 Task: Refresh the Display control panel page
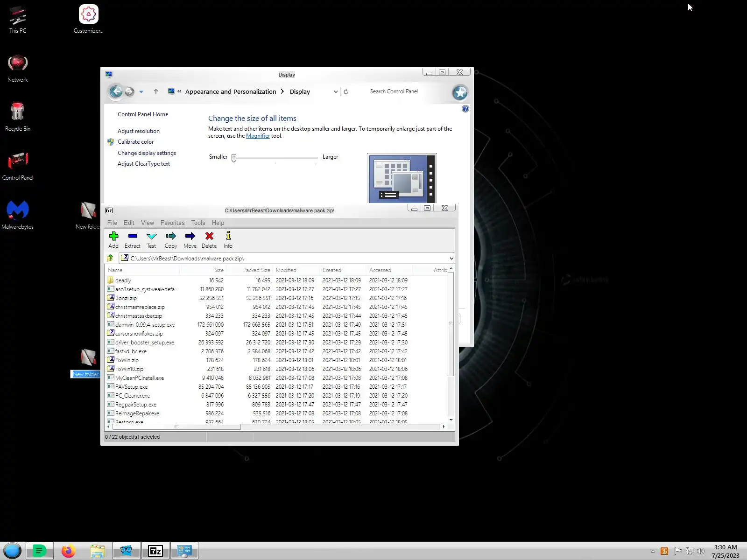coord(346,91)
